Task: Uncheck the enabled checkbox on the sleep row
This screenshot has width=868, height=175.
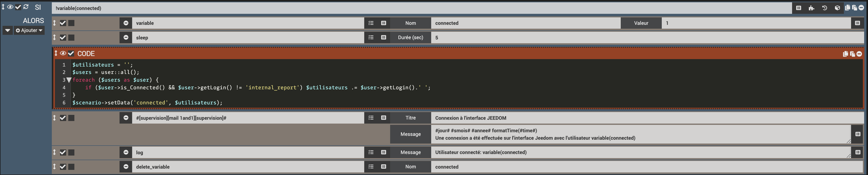Action: coord(63,37)
